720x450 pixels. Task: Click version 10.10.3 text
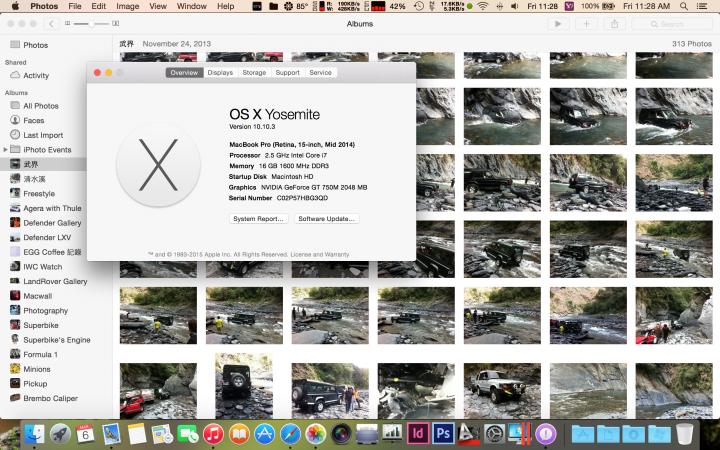[252, 127]
